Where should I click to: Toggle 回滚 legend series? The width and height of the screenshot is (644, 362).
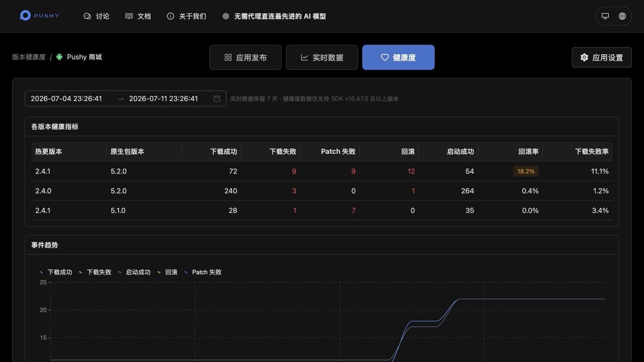pos(167,272)
